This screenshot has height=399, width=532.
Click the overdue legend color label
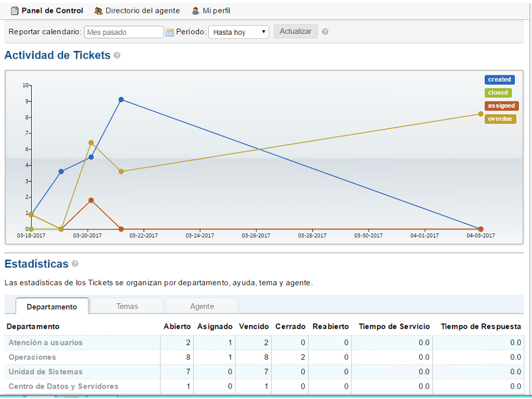pos(500,118)
